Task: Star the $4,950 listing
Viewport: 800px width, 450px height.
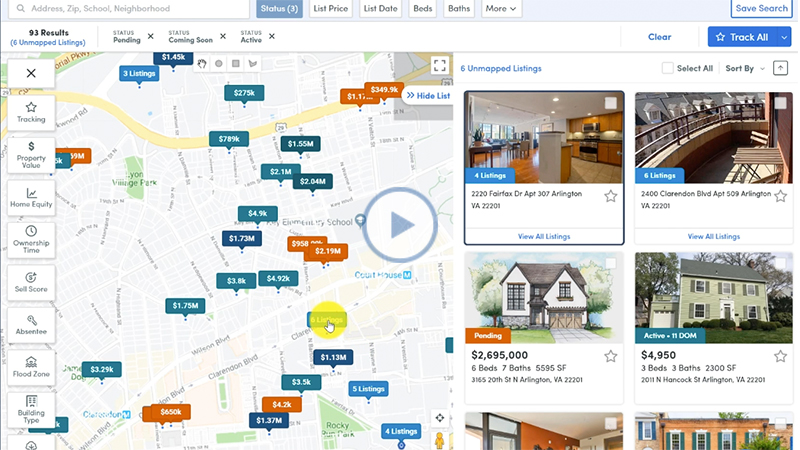Action: (x=781, y=356)
